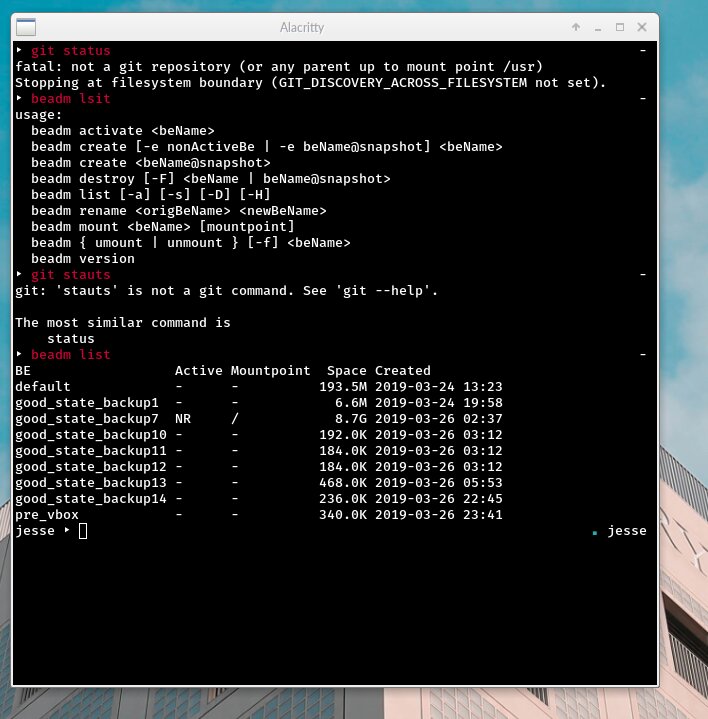Image resolution: width=708 pixels, height=719 pixels.
Task: Click the 'good_state_backup10' entry
Action: click(x=91, y=435)
